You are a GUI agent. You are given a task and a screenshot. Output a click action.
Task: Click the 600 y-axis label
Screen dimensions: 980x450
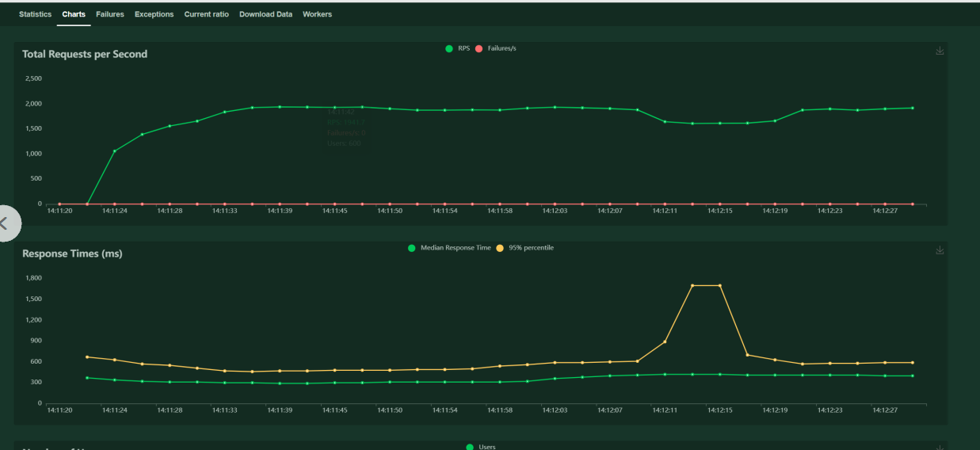(x=35, y=361)
